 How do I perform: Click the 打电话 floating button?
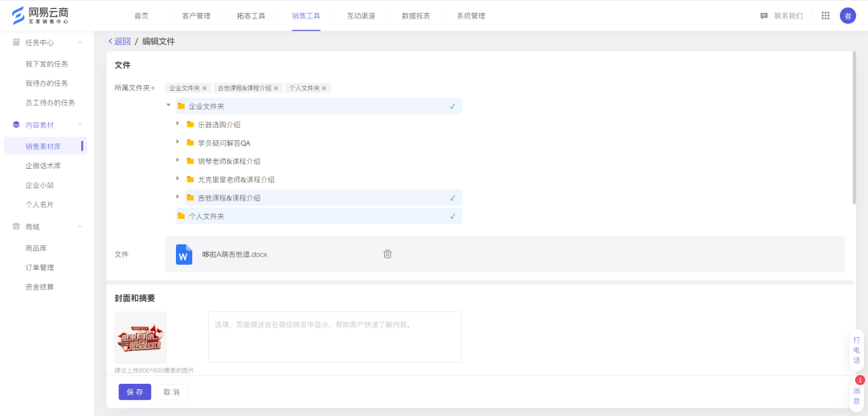coord(857,350)
